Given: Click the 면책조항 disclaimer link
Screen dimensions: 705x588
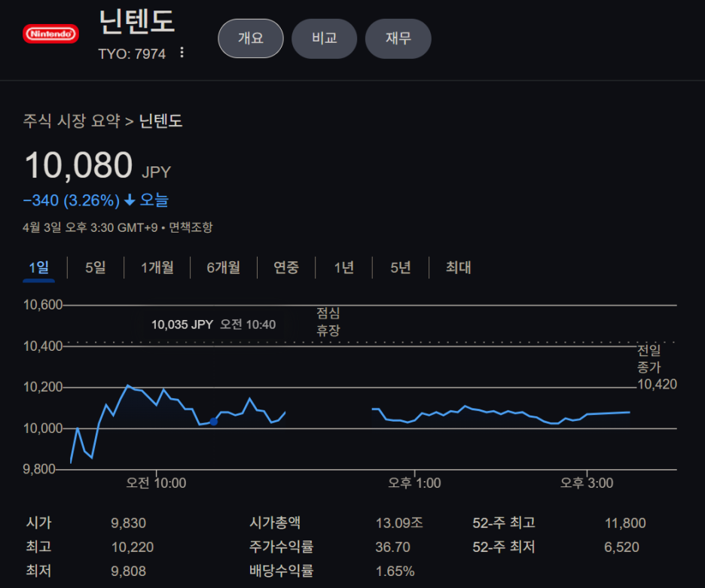Looking at the screenshot, I should click(x=191, y=227).
